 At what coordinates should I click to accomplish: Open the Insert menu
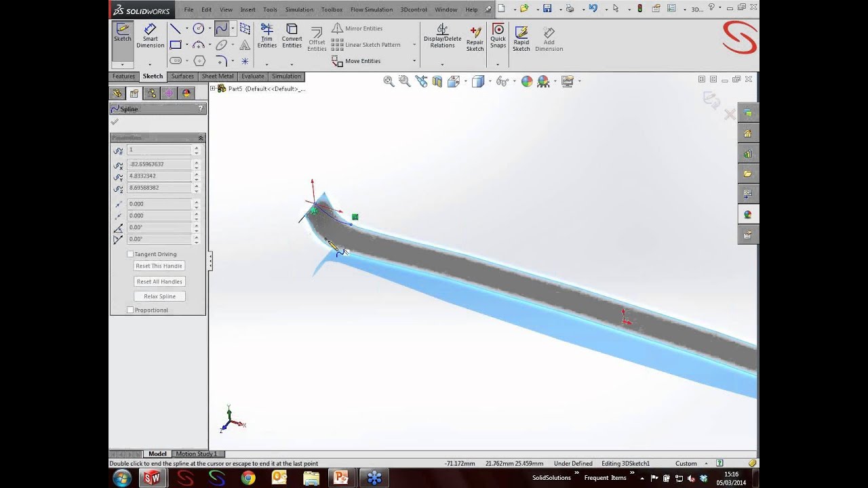click(248, 9)
